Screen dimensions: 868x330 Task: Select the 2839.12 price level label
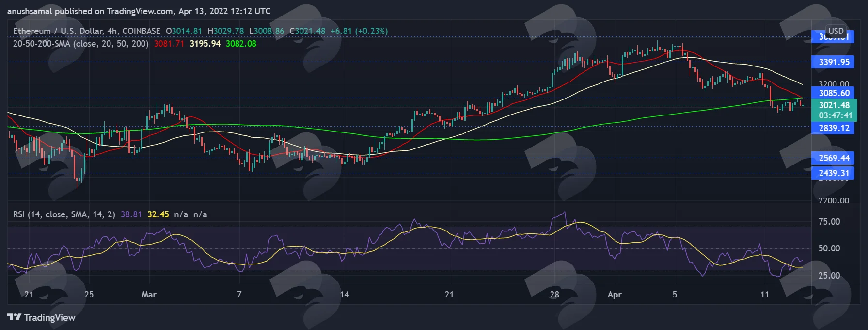834,128
